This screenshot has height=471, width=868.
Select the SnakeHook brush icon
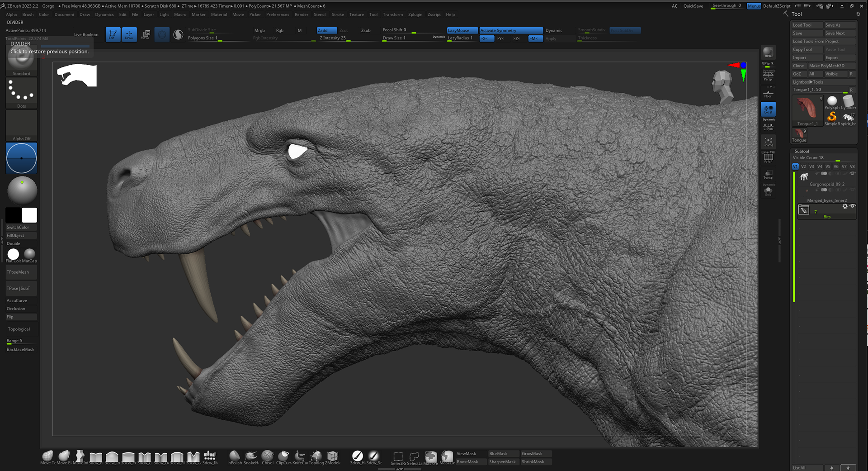pos(251,456)
